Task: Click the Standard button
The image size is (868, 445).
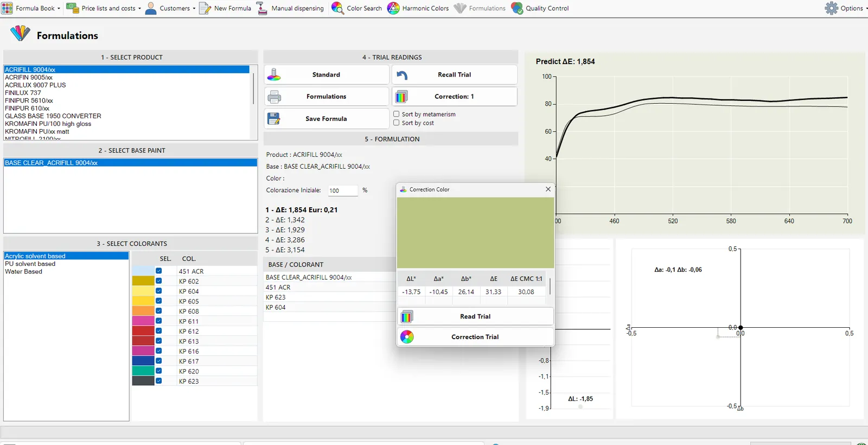Action: pos(327,75)
